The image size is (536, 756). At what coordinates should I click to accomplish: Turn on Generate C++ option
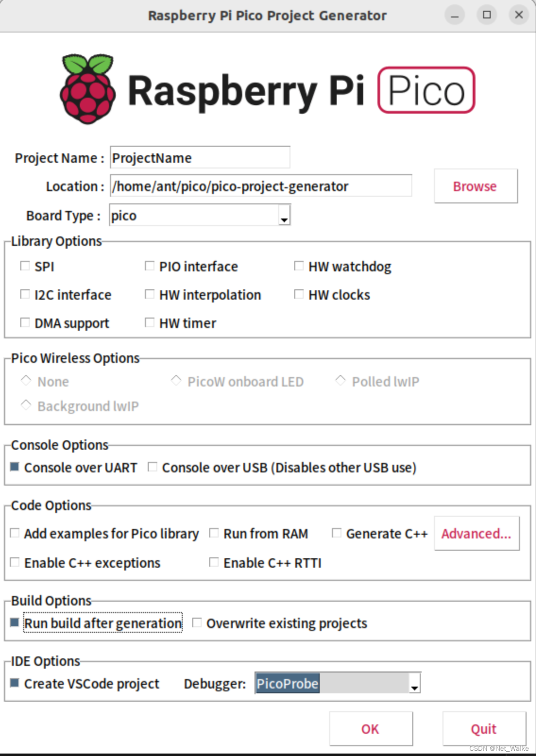[x=336, y=533]
